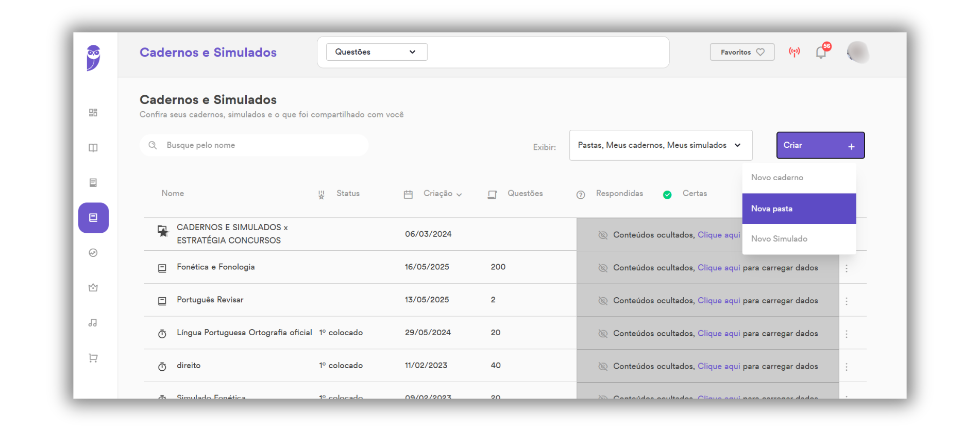Open the direito simulado

coord(189,366)
